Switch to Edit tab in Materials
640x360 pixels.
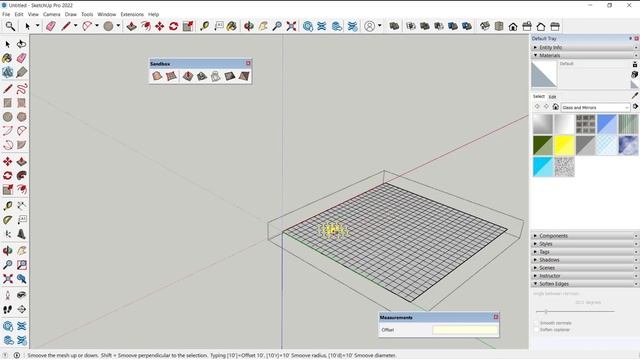(552, 97)
